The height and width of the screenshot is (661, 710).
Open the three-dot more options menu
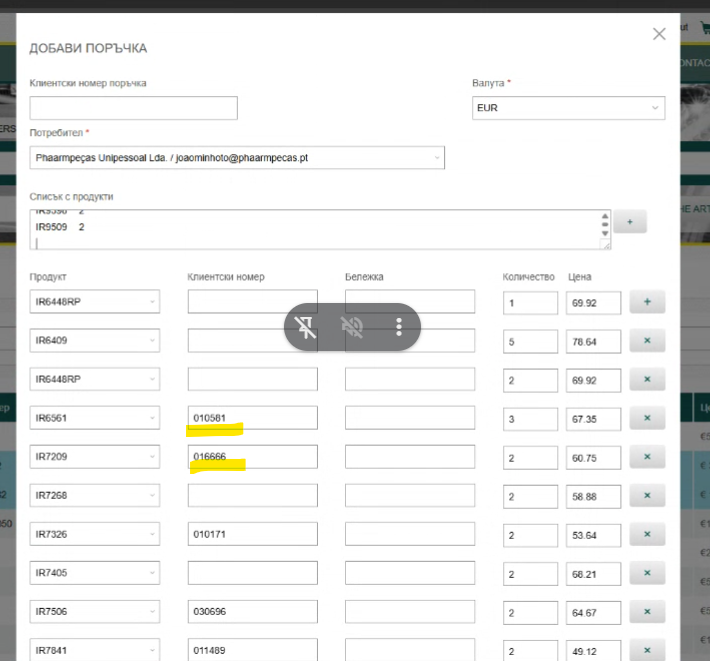(398, 327)
